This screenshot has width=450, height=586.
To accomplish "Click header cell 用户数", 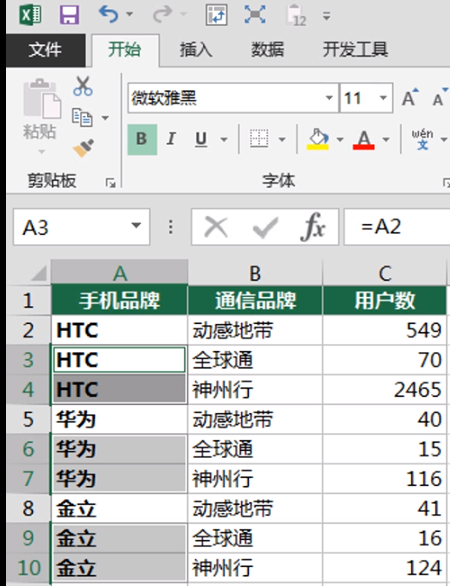I will coord(385,300).
